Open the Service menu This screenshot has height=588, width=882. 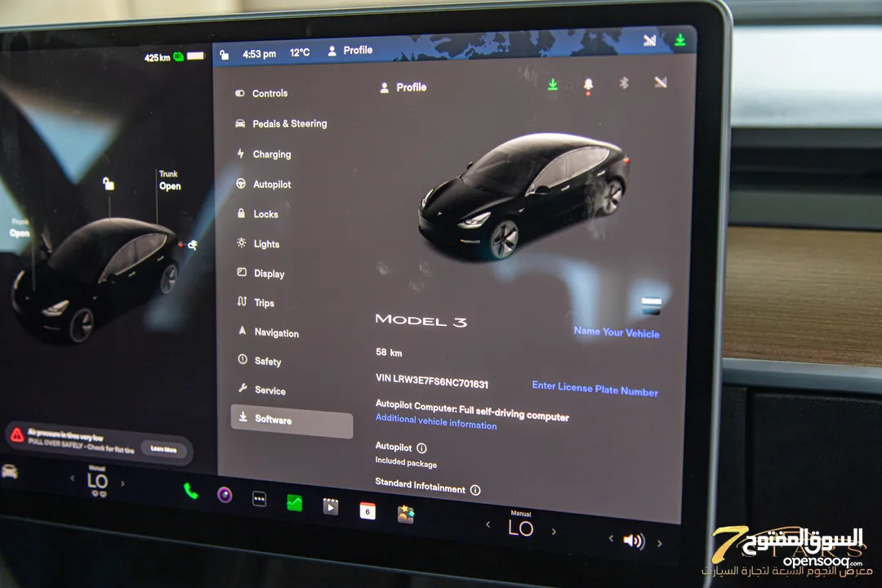click(262, 390)
